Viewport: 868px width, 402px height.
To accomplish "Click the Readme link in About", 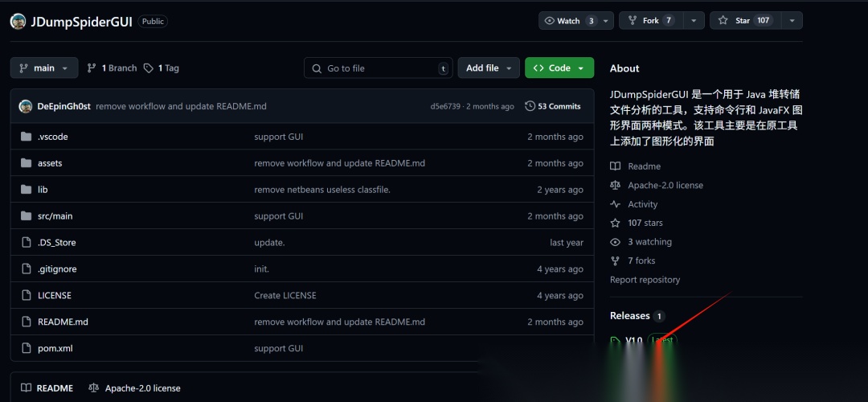I will [644, 166].
